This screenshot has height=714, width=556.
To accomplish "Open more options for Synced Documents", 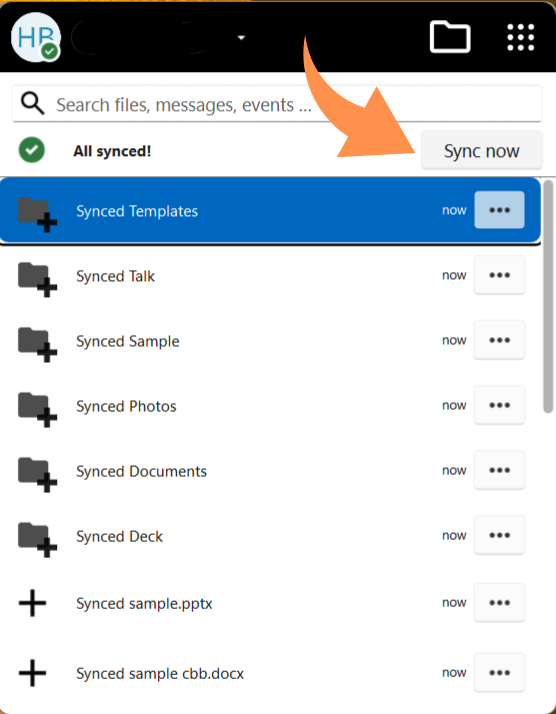I will coord(500,470).
